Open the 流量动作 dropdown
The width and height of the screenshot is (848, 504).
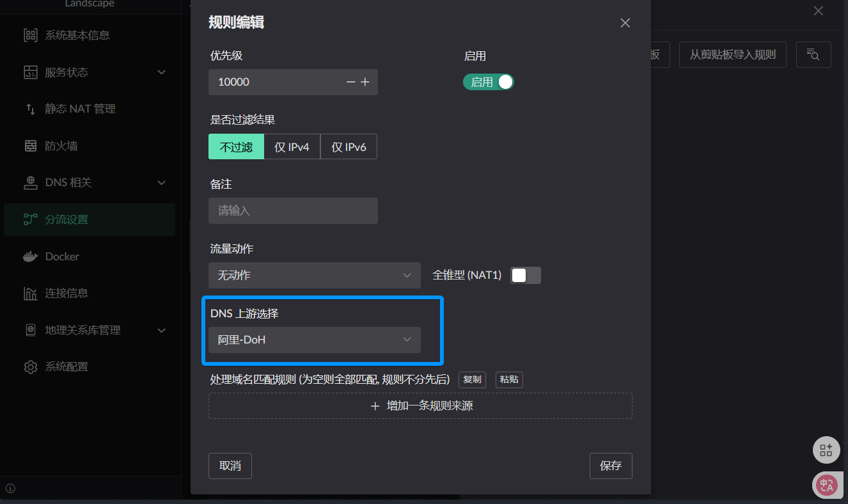tap(314, 275)
